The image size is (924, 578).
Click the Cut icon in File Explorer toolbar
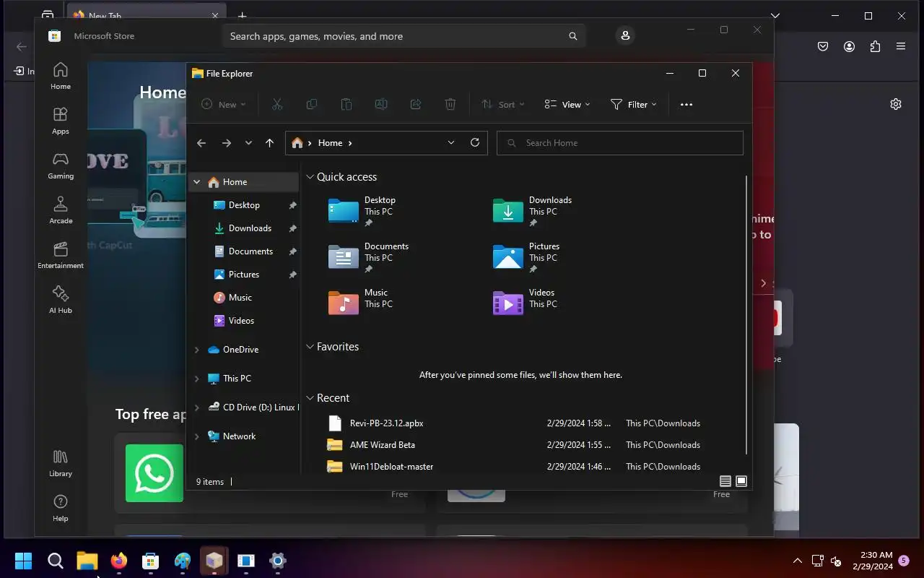tap(277, 105)
